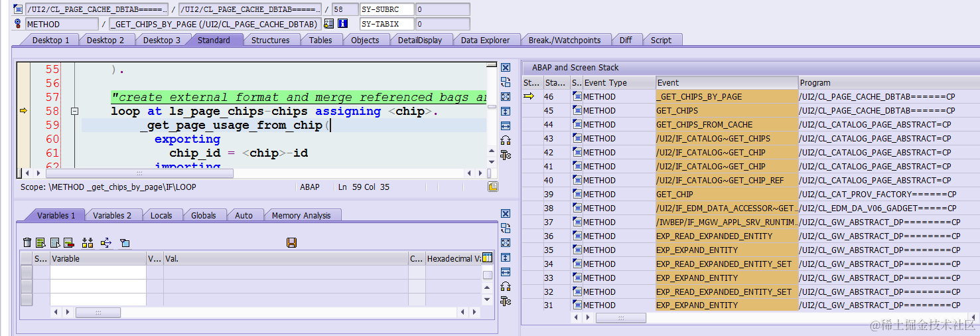Click the SY-TABIX value field
Image resolution: width=980 pixels, height=336 pixels.
(443, 24)
